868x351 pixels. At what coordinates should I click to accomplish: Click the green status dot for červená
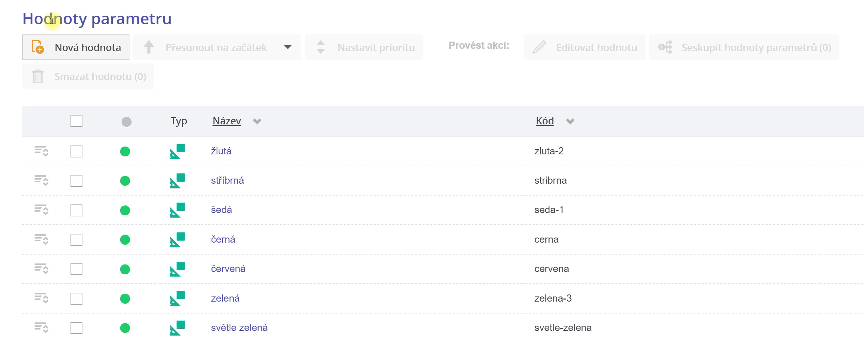point(125,269)
